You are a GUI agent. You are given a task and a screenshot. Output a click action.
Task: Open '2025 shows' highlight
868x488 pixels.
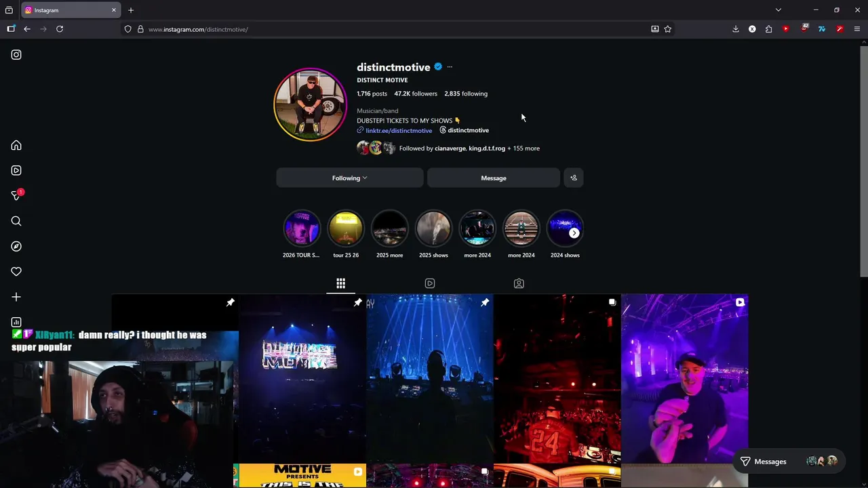click(x=433, y=233)
